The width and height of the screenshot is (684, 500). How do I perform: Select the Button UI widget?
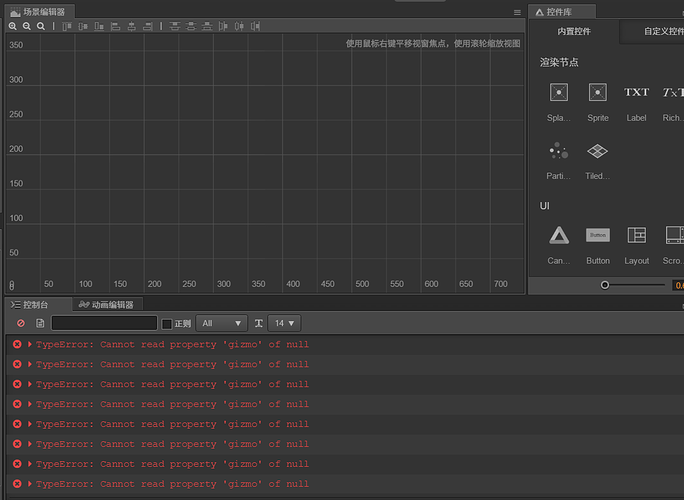(x=598, y=245)
